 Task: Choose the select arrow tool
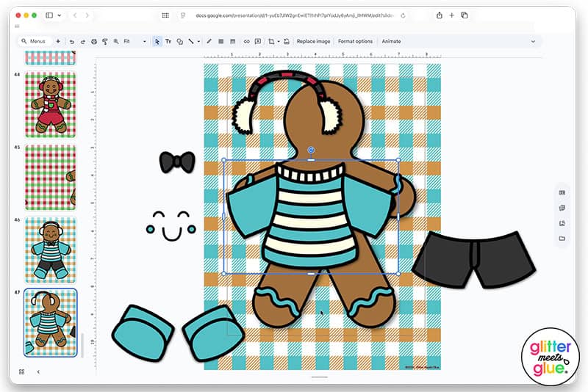pyautogui.click(x=157, y=42)
